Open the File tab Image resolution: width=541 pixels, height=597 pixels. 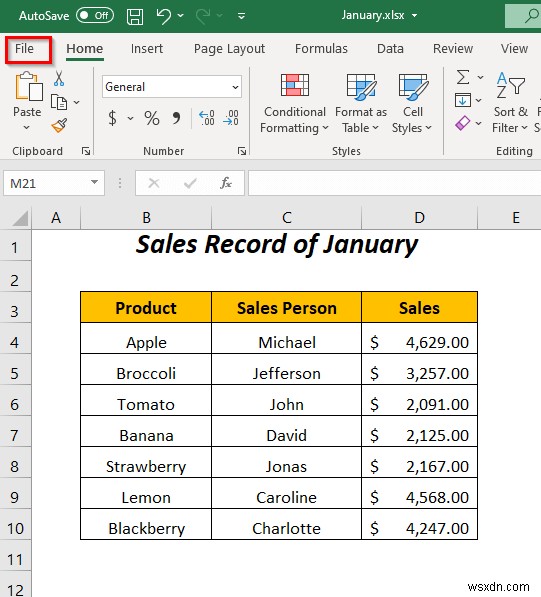(x=24, y=49)
